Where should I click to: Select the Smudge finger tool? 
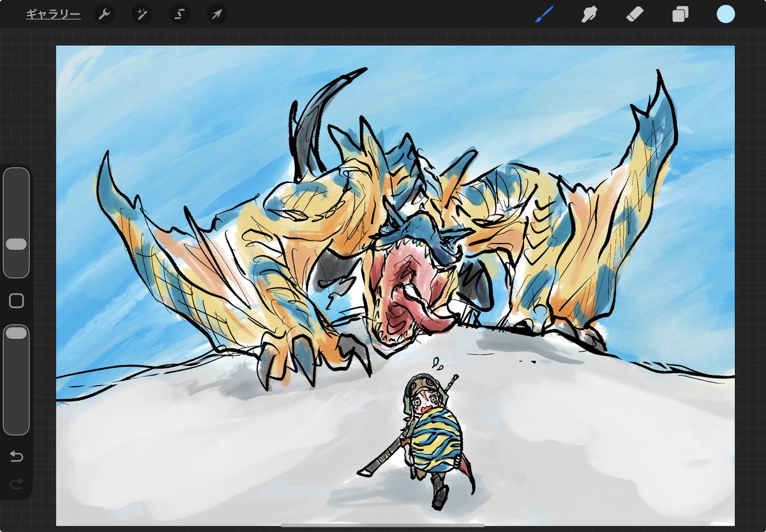[x=589, y=14]
